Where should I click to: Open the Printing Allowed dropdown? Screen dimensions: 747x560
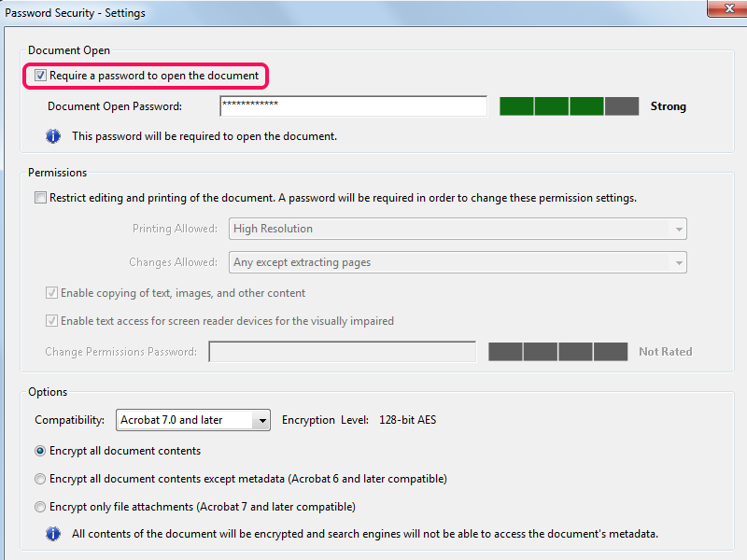tap(458, 229)
